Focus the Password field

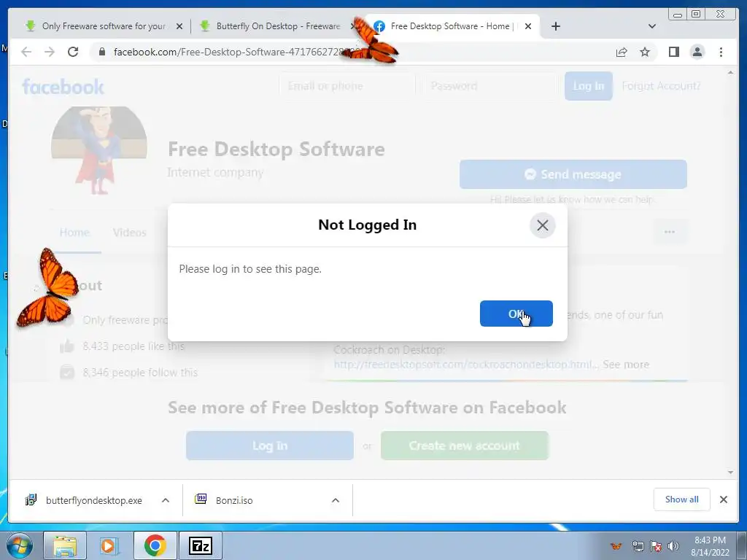pos(489,86)
